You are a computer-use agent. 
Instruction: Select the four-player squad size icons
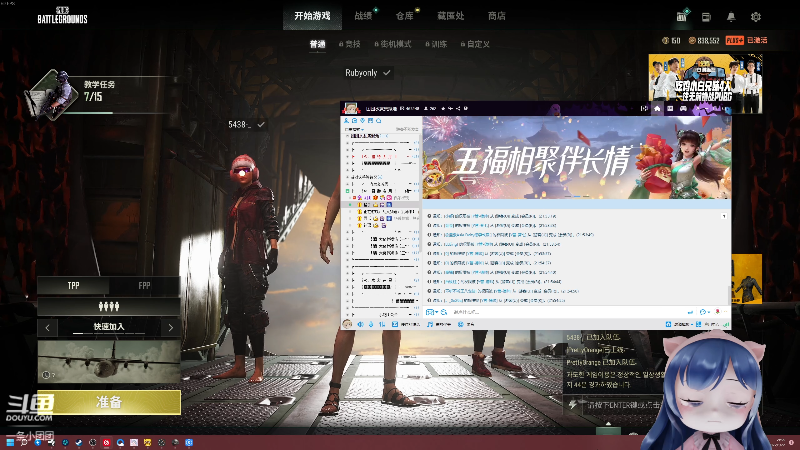point(109,306)
